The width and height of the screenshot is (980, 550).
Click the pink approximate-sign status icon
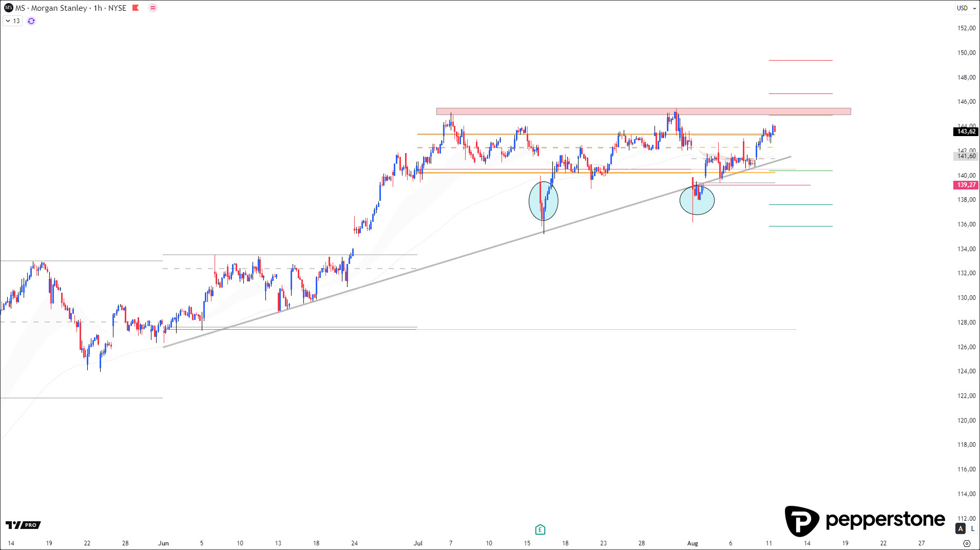(x=153, y=8)
